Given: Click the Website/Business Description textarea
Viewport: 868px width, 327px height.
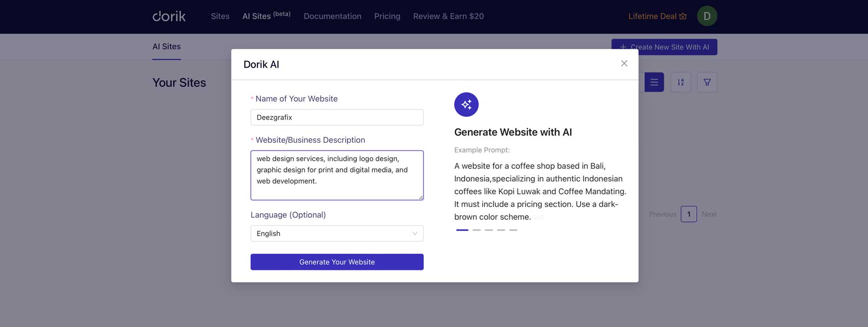Looking at the screenshot, I should click(337, 175).
